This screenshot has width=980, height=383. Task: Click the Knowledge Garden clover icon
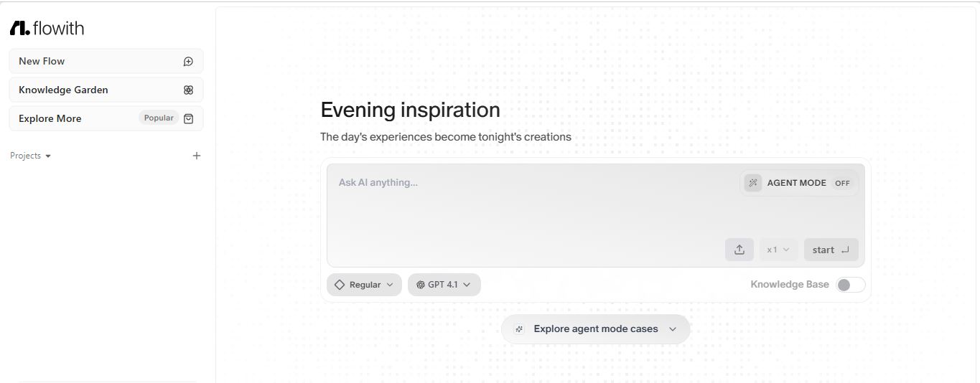point(188,90)
